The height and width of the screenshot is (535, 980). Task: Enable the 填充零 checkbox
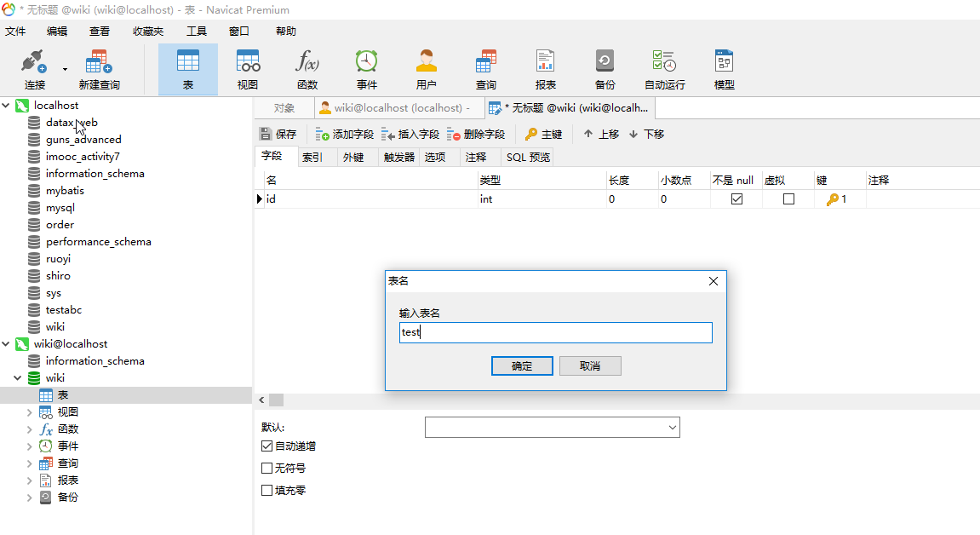(x=266, y=491)
